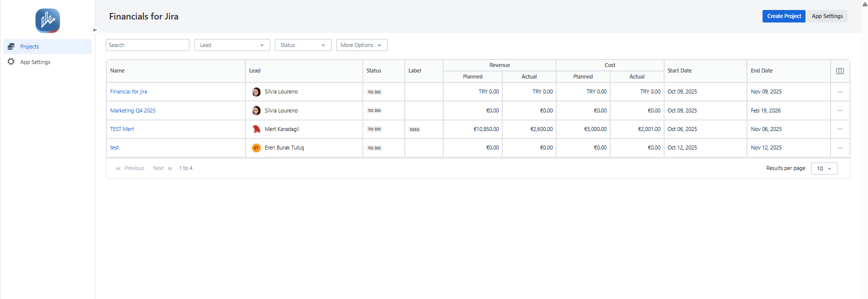Click the Financials for Jira page title
Image resolution: width=868 pixels, height=299 pixels.
coord(144,16)
